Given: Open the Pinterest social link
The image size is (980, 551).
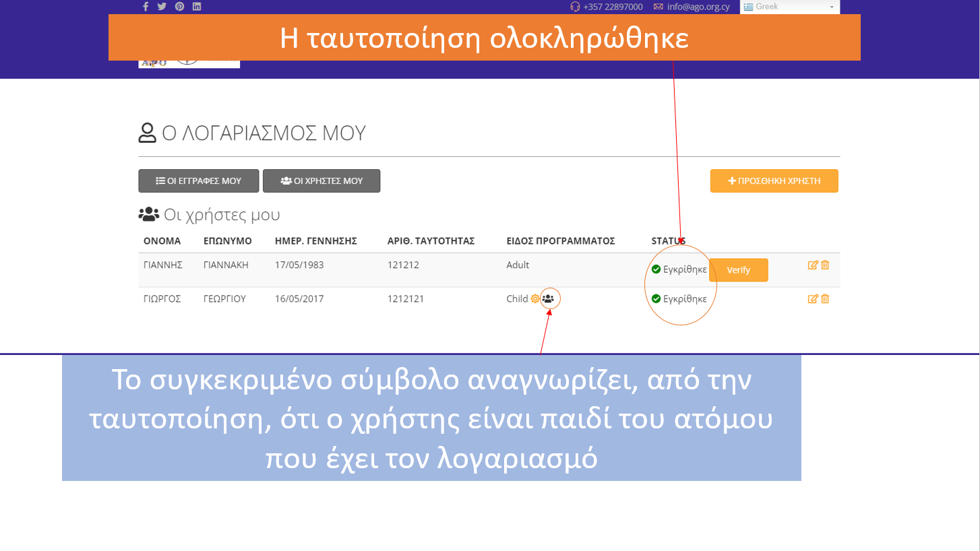Looking at the screenshot, I should [x=179, y=7].
